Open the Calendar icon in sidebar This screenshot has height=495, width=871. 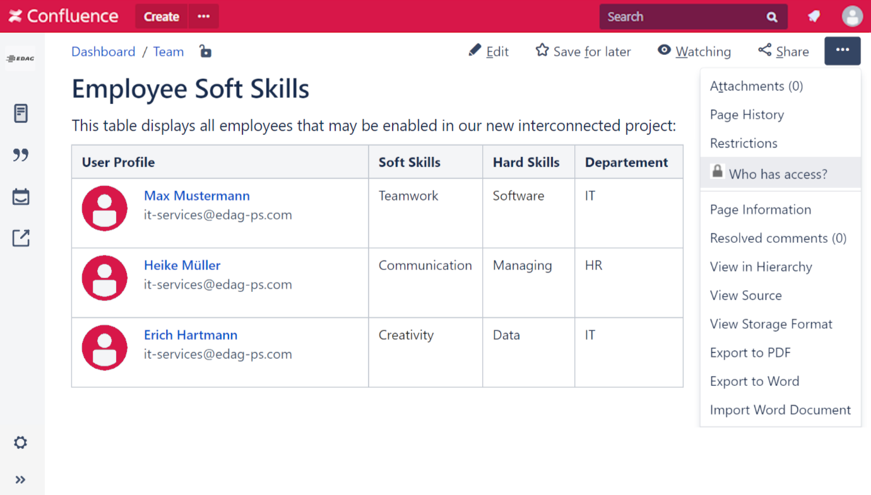click(x=21, y=197)
